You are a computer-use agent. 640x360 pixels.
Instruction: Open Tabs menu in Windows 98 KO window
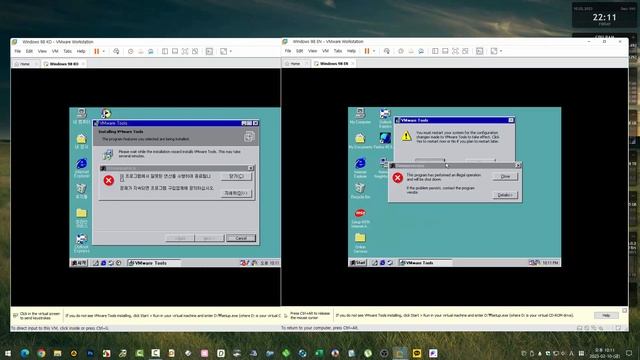[x=67, y=51]
